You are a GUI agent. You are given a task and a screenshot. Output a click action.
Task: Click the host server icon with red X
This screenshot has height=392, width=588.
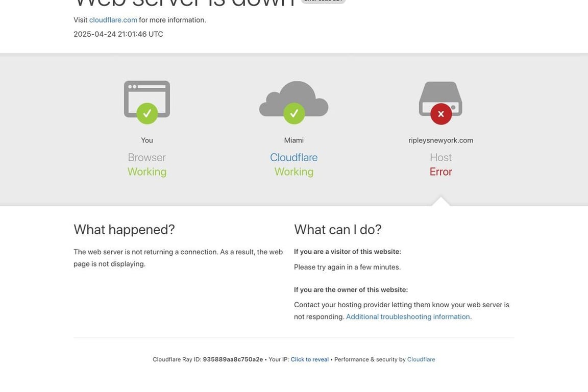pos(440,103)
